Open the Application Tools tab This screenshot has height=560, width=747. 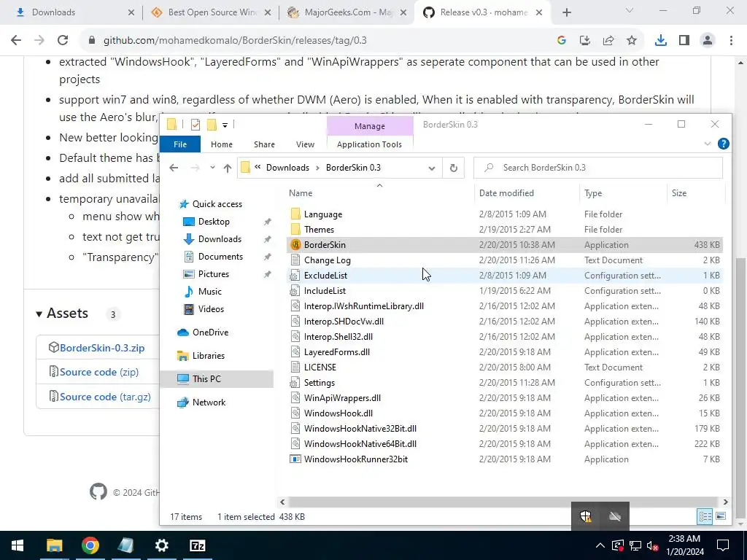tap(369, 144)
